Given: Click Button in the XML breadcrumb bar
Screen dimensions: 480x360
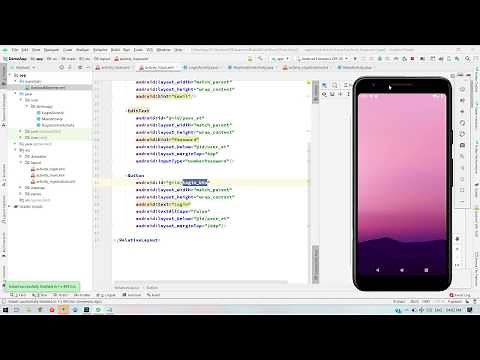Looking at the screenshot, I should point(152,288).
